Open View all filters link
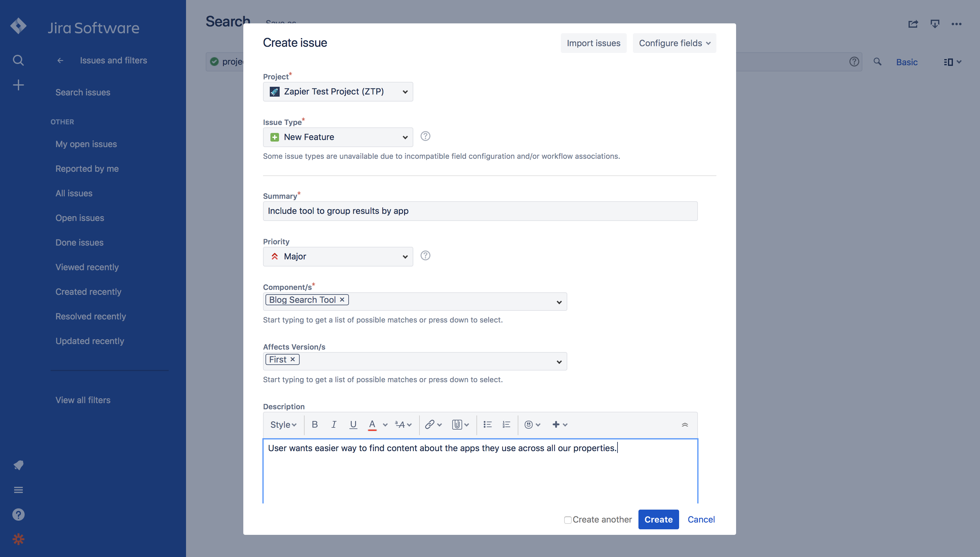Screen dimensions: 980x557 point(83,400)
